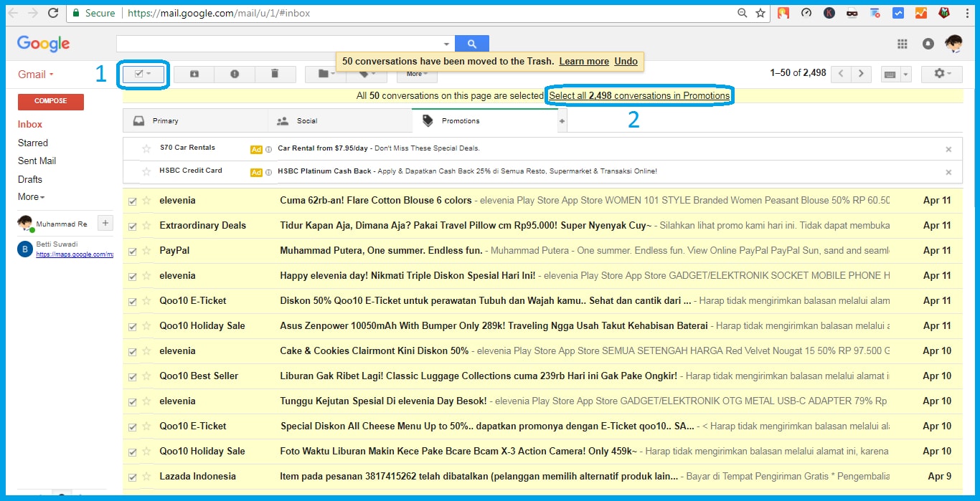Star the Qoo10 Best Seller email
This screenshot has height=501, width=980.
tap(146, 376)
